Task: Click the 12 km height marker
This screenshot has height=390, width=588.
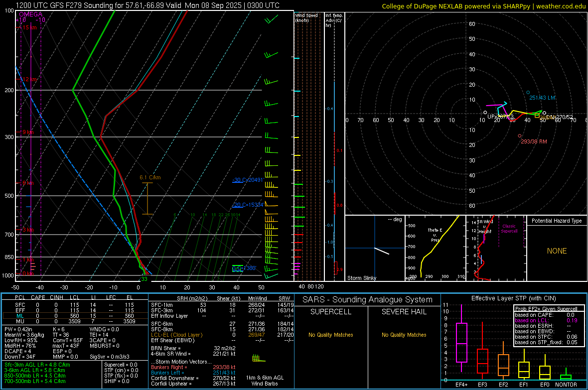Action: click(x=29, y=80)
